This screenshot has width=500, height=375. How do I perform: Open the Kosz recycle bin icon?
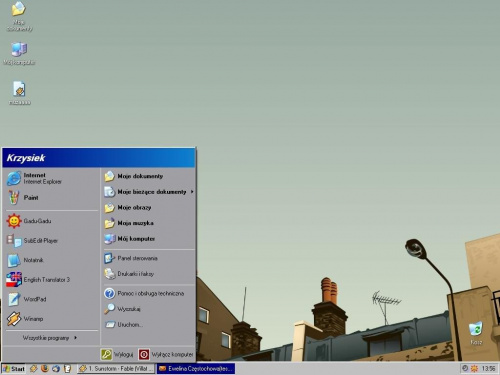pos(476,333)
